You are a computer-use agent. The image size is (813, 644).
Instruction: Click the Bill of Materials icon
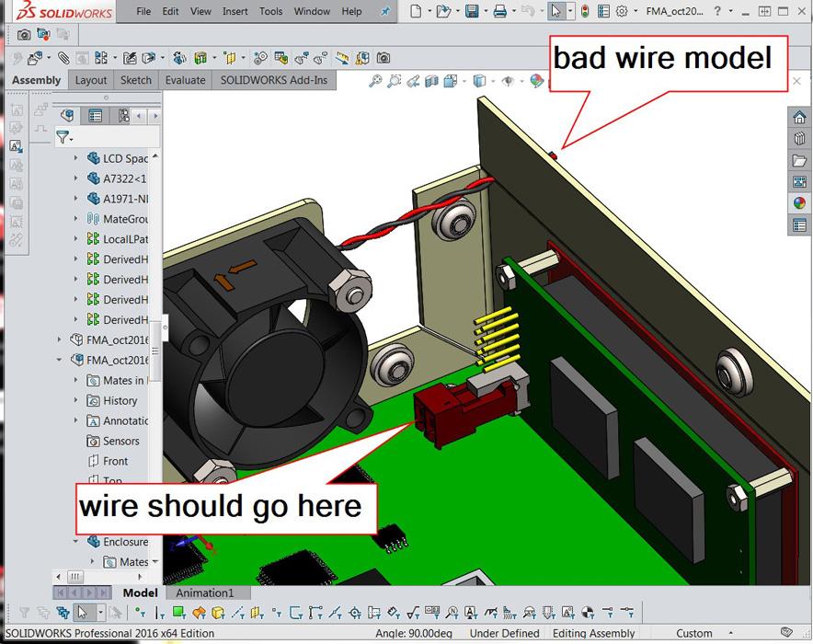pyautogui.click(x=281, y=58)
